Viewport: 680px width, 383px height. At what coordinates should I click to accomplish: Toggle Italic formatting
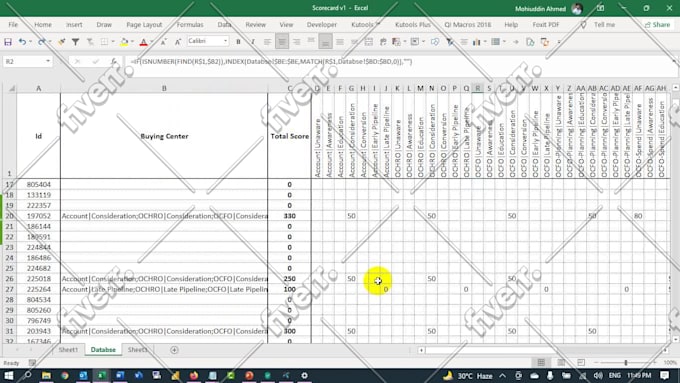coord(252,42)
